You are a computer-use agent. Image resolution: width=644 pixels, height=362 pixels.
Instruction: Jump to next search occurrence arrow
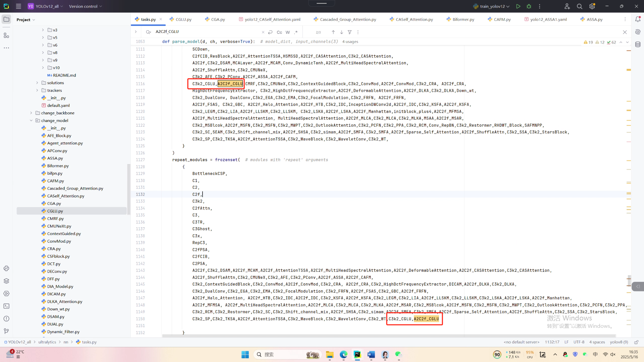click(x=341, y=32)
